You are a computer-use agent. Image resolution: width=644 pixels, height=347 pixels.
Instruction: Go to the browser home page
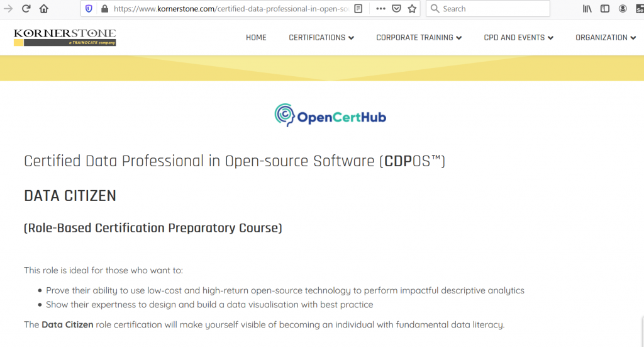[x=43, y=9]
